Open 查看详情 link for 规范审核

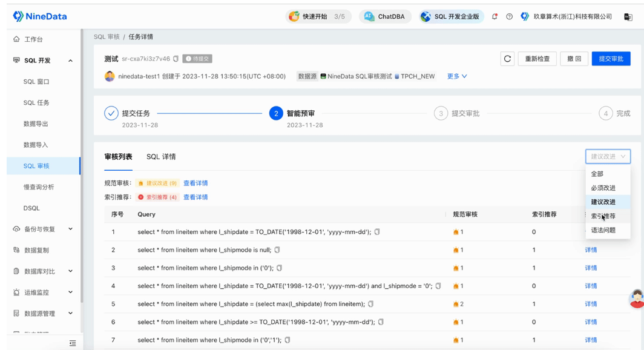(195, 183)
